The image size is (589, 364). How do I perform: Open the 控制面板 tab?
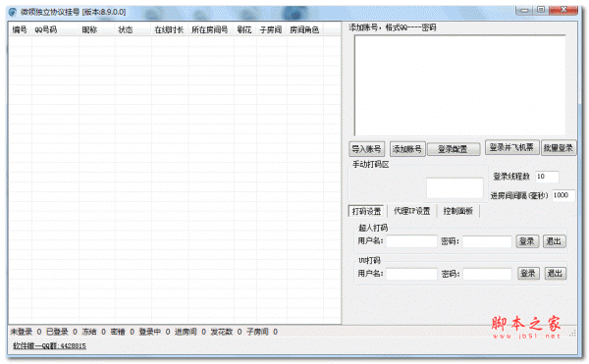tap(457, 211)
